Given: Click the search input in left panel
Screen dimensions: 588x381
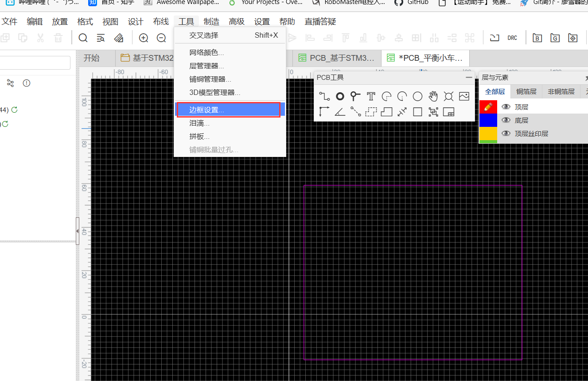Looking at the screenshot, I should tap(35, 63).
